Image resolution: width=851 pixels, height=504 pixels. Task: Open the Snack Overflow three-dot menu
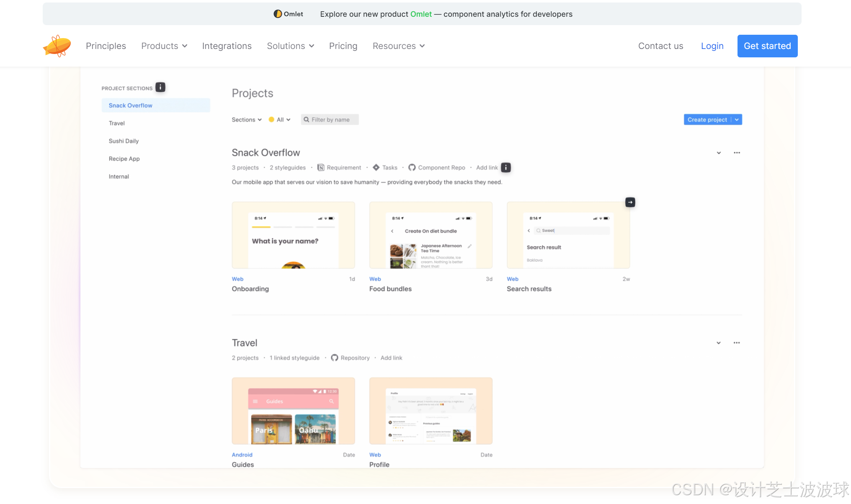coord(737,153)
